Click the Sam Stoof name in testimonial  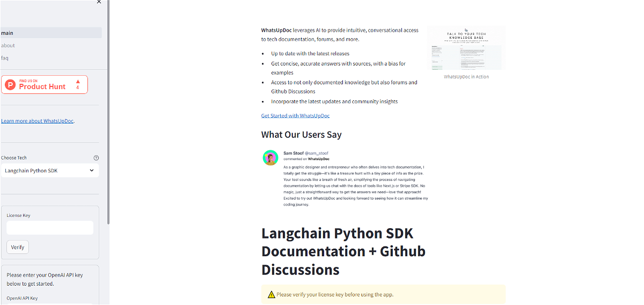point(293,153)
